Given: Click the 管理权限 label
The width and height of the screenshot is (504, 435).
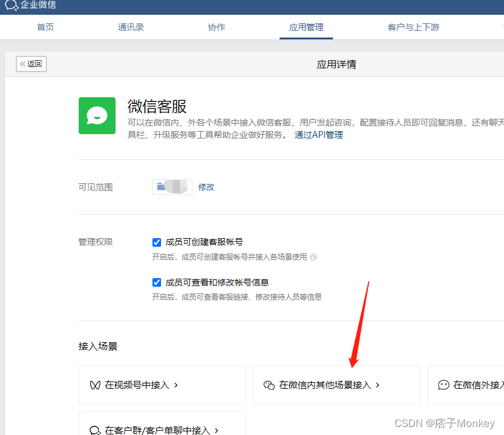Looking at the screenshot, I should pos(95,242).
